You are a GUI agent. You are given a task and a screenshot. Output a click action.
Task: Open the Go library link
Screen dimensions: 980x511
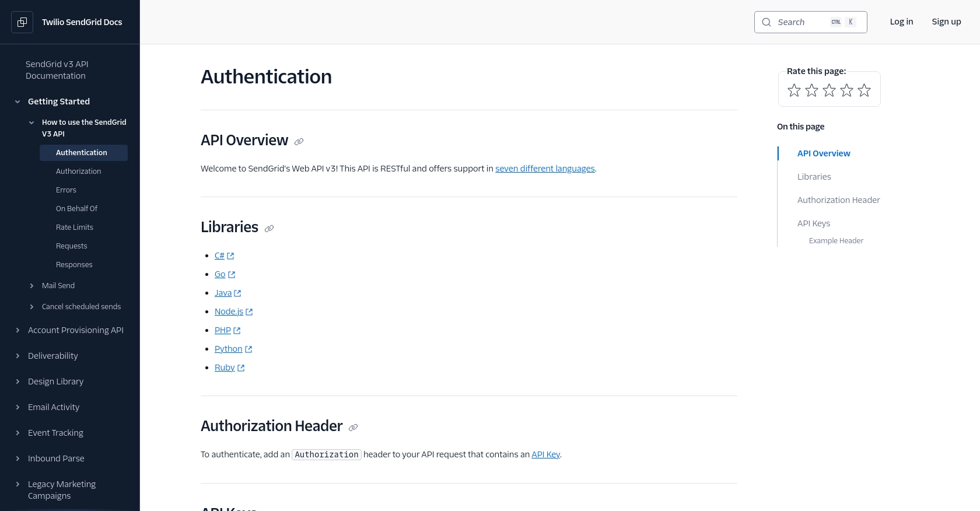click(220, 274)
